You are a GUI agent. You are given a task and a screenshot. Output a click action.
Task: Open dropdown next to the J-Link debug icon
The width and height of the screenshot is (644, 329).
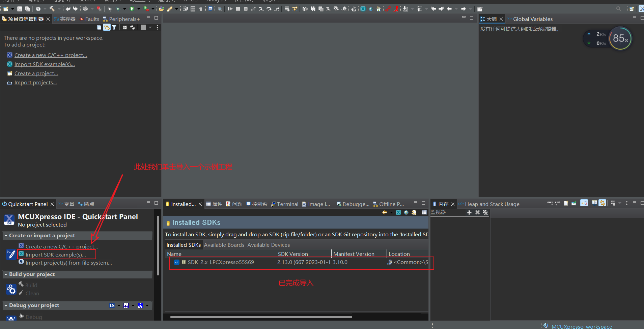147,306
